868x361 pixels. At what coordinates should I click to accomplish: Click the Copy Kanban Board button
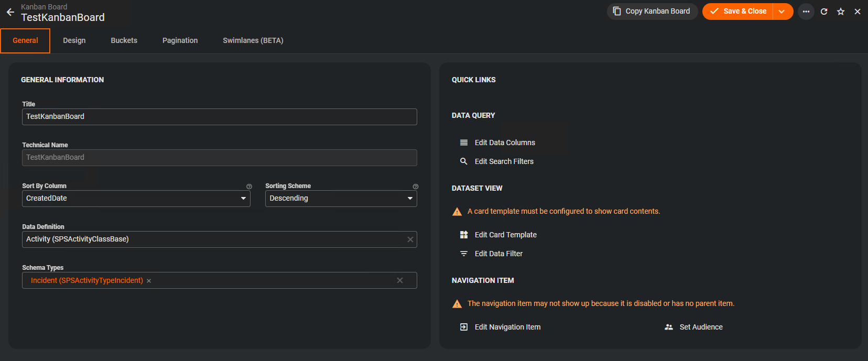point(652,12)
